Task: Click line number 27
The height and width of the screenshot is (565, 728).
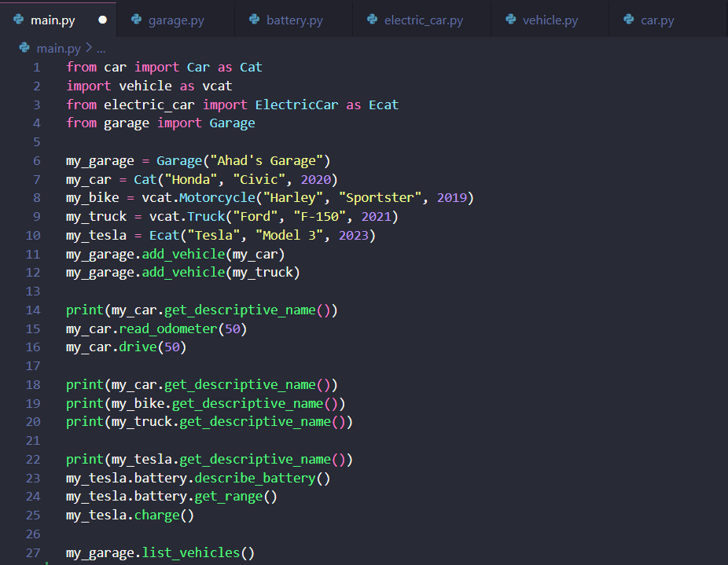Action: pos(33,552)
